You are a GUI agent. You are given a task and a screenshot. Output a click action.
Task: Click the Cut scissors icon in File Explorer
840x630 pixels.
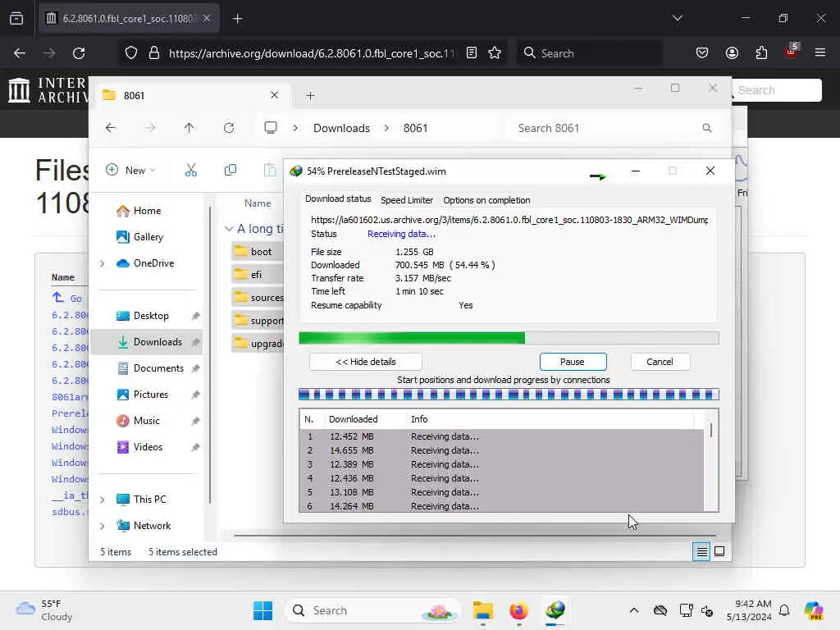point(190,171)
